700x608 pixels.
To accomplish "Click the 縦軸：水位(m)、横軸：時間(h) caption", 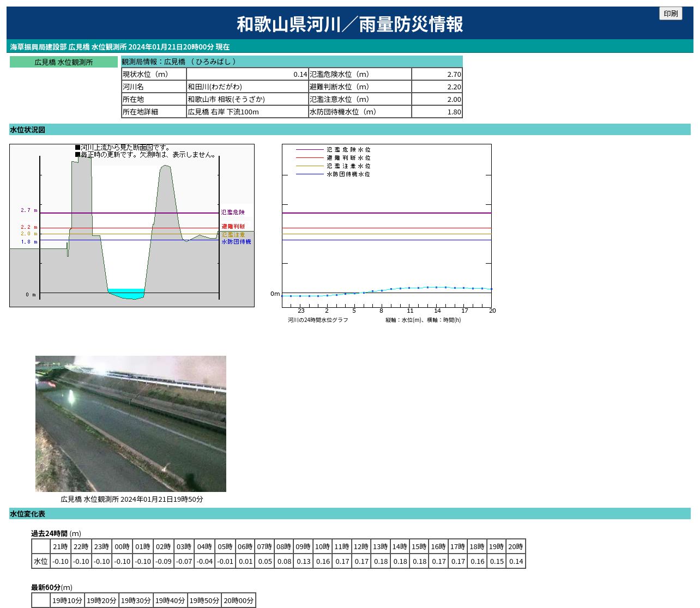I will (x=423, y=320).
